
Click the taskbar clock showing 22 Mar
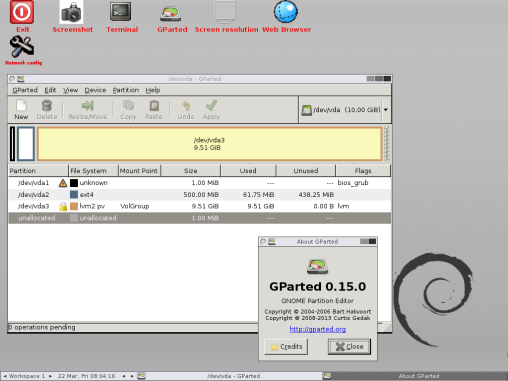[x=86, y=376]
